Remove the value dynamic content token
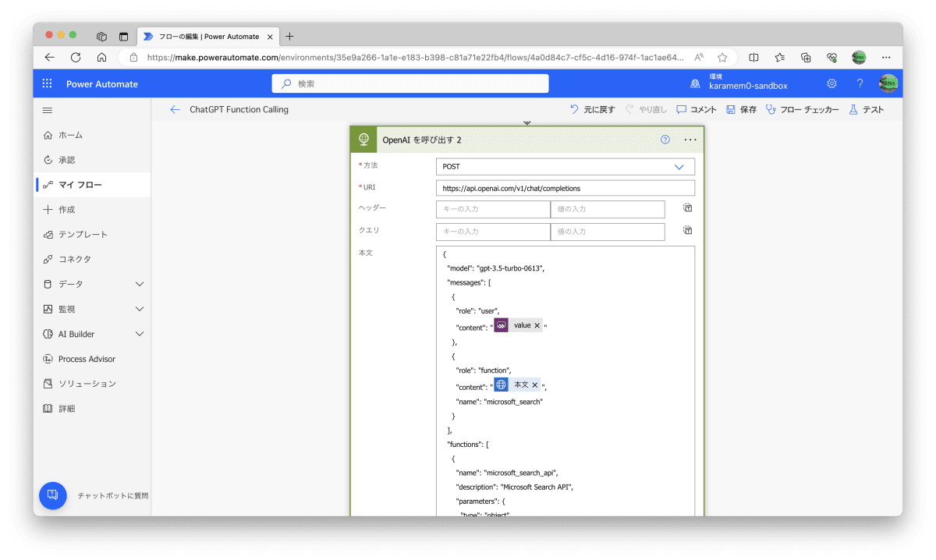 coord(537,325)
